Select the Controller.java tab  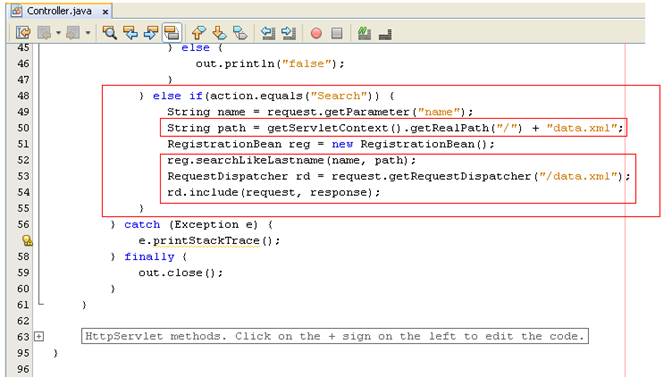pyautogui.click(x=59, y=11)
